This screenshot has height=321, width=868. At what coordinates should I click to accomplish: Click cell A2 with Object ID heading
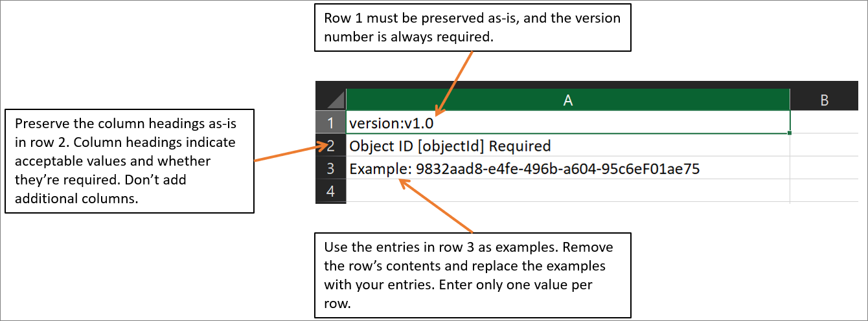(568, 145)
